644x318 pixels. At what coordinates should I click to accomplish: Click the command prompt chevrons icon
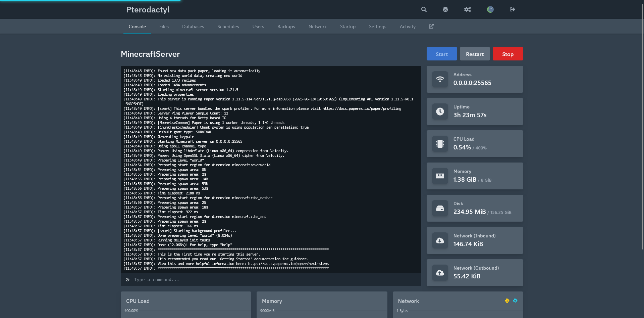point(127,280)
